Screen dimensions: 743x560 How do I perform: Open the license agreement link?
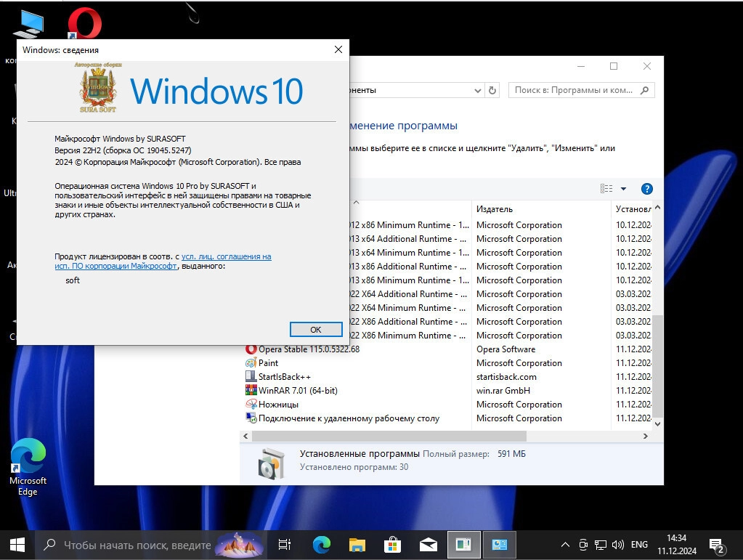pyautogui.click(x=226, y=256)
